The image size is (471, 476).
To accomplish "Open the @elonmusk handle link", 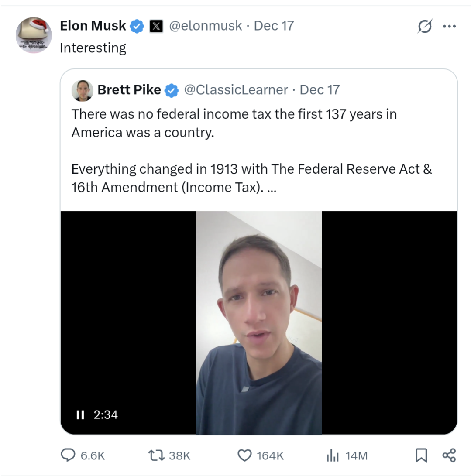I will [205, 26].
